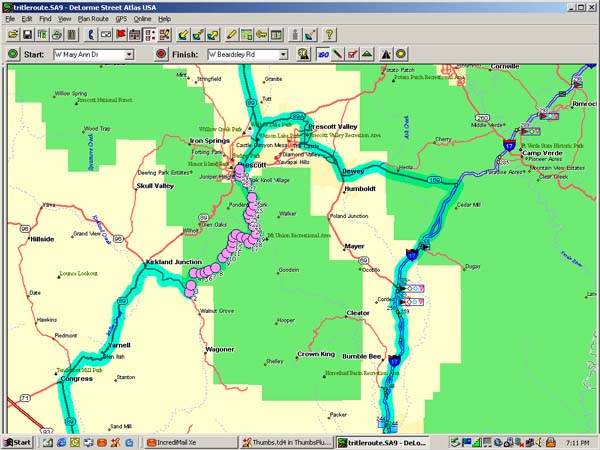The width and height of the screenshot is (600, 450).
Task: Click Prescott Valley label on map
Action: point(333,127)
